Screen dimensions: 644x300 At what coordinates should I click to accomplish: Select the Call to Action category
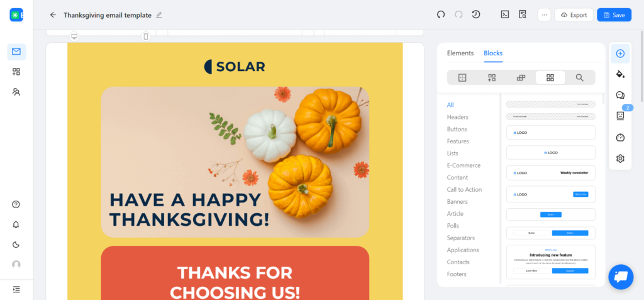(x=464, y=189)
